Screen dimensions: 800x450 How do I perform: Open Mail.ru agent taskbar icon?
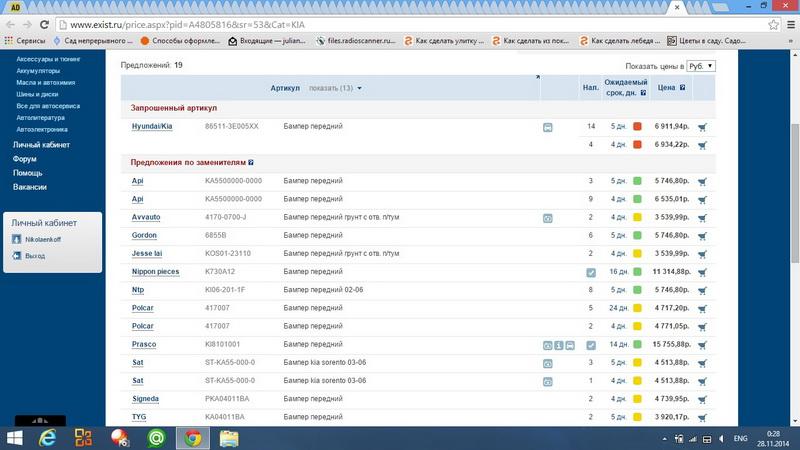click(x=156, y=438)
